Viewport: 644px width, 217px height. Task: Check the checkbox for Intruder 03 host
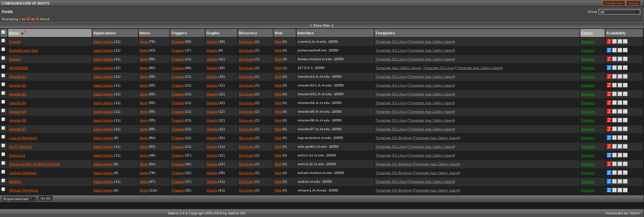[3, 93]
